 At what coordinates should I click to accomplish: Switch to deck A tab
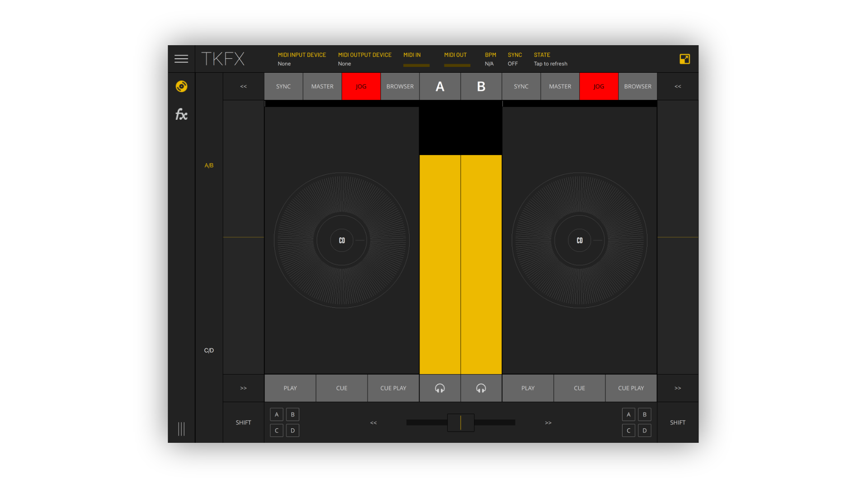point(440,86)
